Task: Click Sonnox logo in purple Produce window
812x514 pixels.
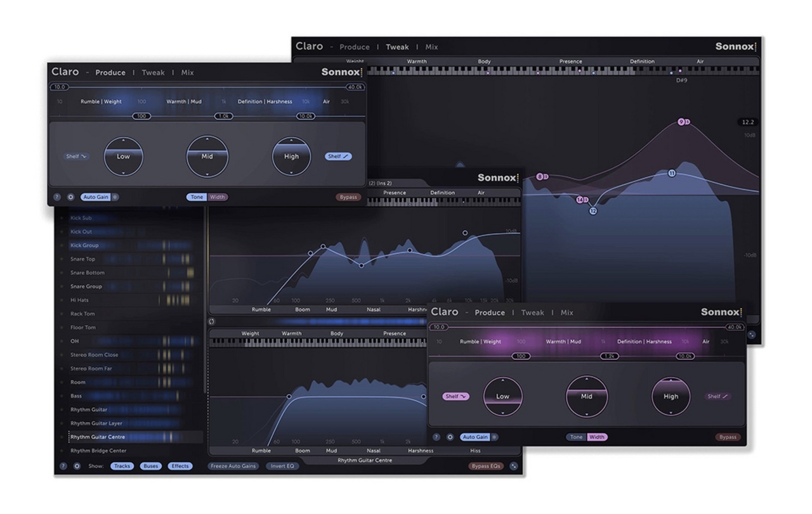Action: click(722, 312)
